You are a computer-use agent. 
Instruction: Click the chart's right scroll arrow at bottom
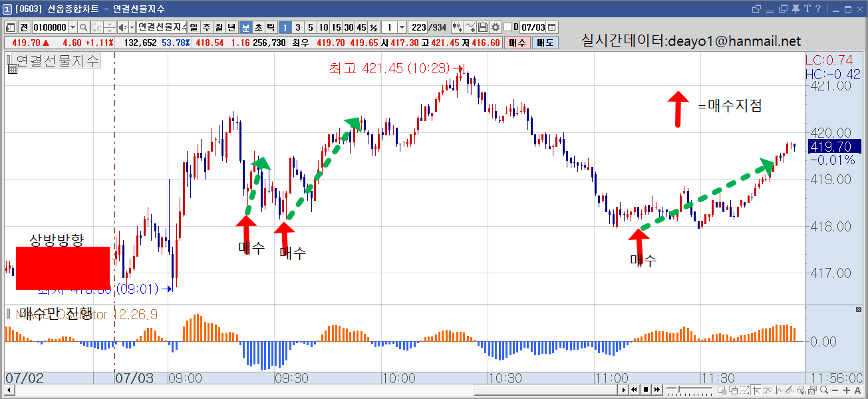point(624,390)
